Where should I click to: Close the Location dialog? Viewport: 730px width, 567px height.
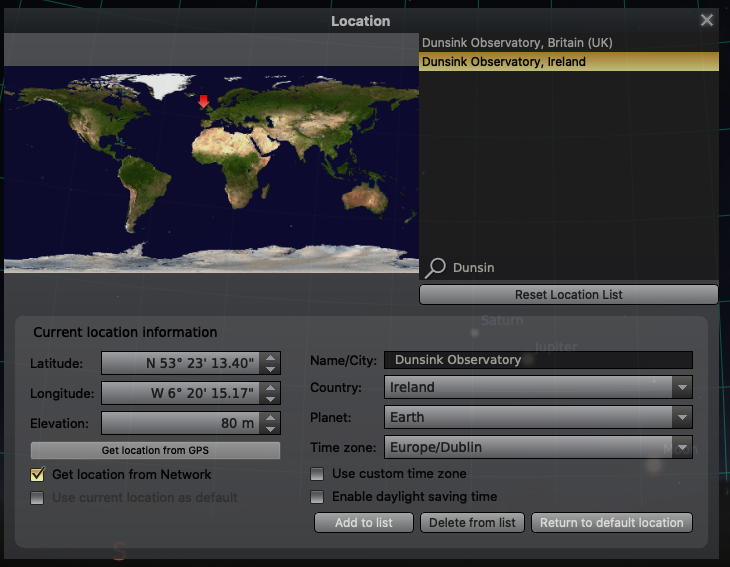707,20
